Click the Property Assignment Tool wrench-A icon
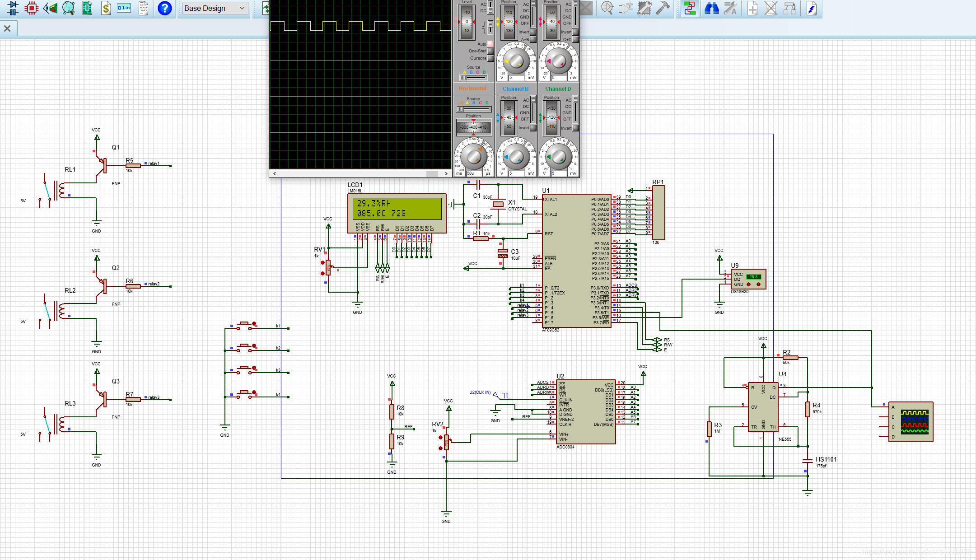Image resolution: width=976 pixels, height=560 pixels. tap(730, 8)
